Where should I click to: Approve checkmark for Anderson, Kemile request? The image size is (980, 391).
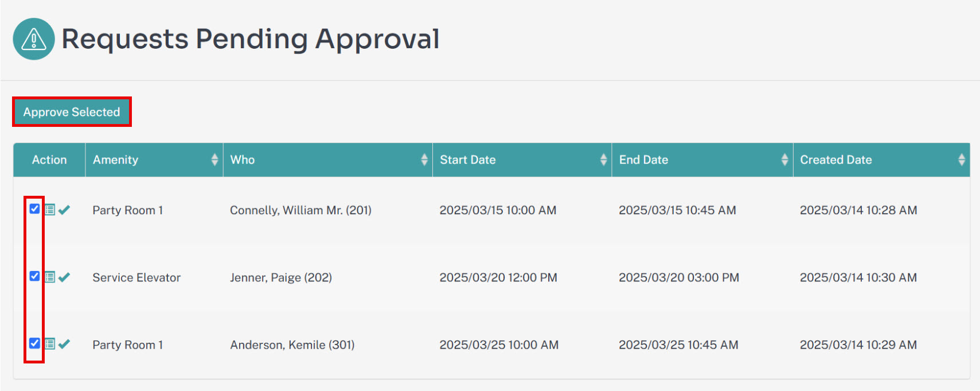coord(64,344)
